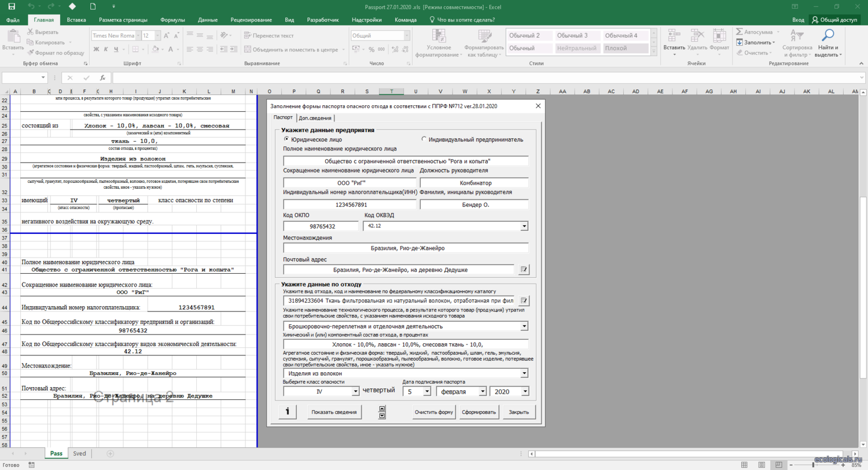868x470 pixels.
Task: Click the Redo arrow in title bar
Action: point(52,6)
